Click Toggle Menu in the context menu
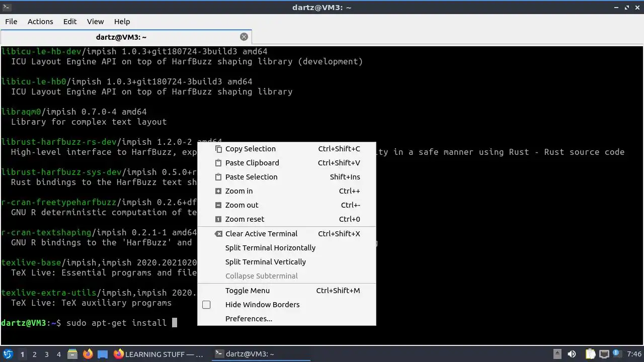 (x=286, y=291)
